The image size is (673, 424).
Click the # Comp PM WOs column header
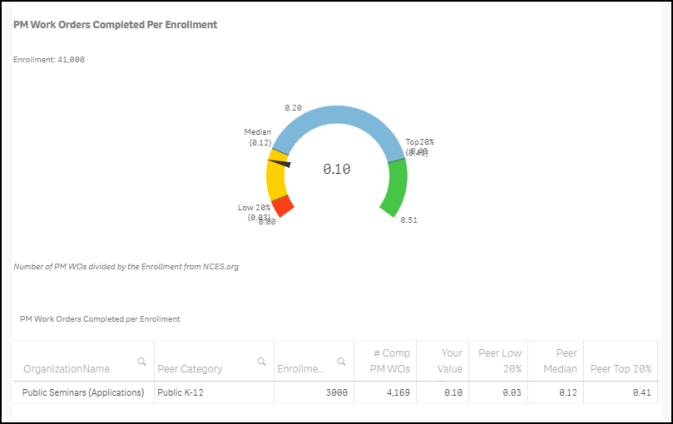390,361
